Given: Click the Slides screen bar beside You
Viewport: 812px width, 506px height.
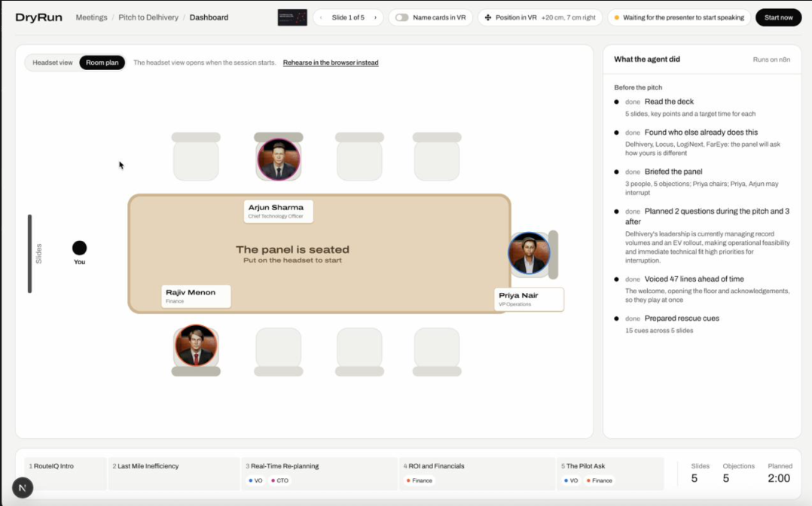Looking at the screenshot, I should 30,254.
